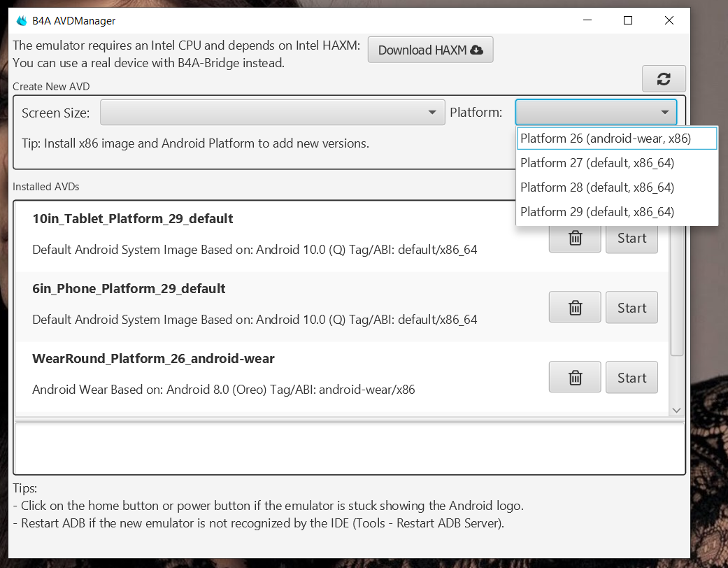Click the B4A AVDManager app logo icon
Screen dimensions: 728x568
22,20
